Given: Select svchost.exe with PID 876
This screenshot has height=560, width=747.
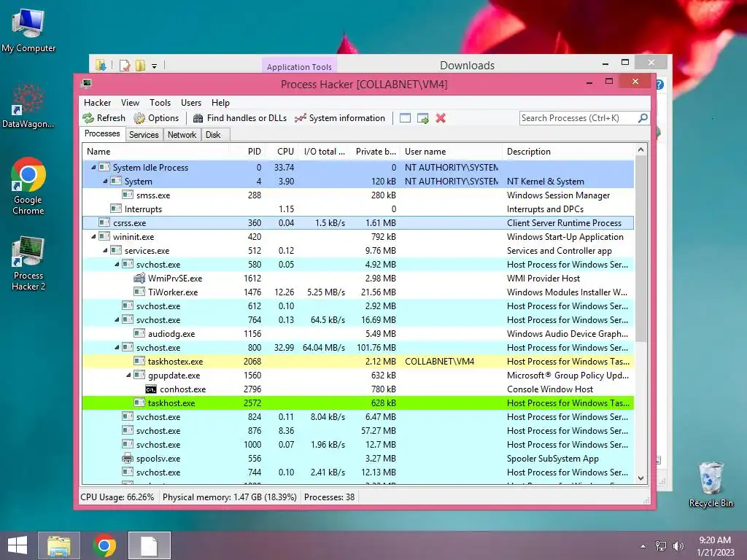Looking at the screenshot, I should tap(358, 431).
